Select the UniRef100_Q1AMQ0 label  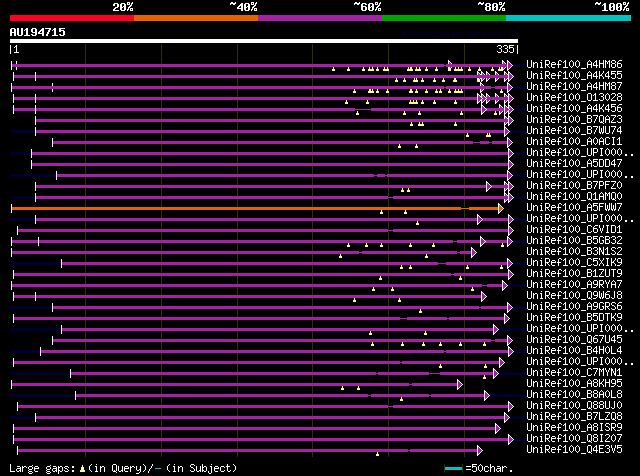click(574, 196)
